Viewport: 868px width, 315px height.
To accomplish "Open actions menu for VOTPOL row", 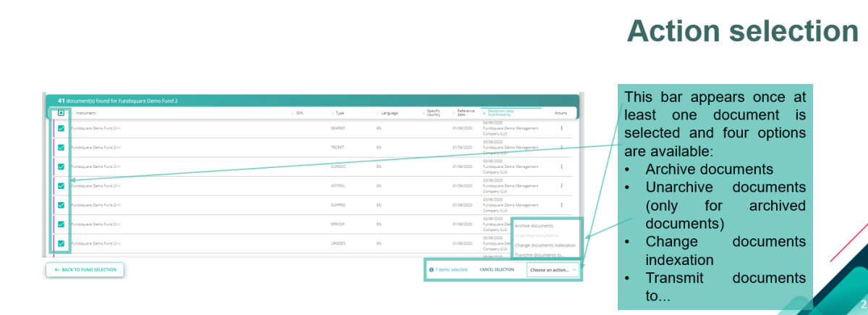I will (x=561, y=186).
